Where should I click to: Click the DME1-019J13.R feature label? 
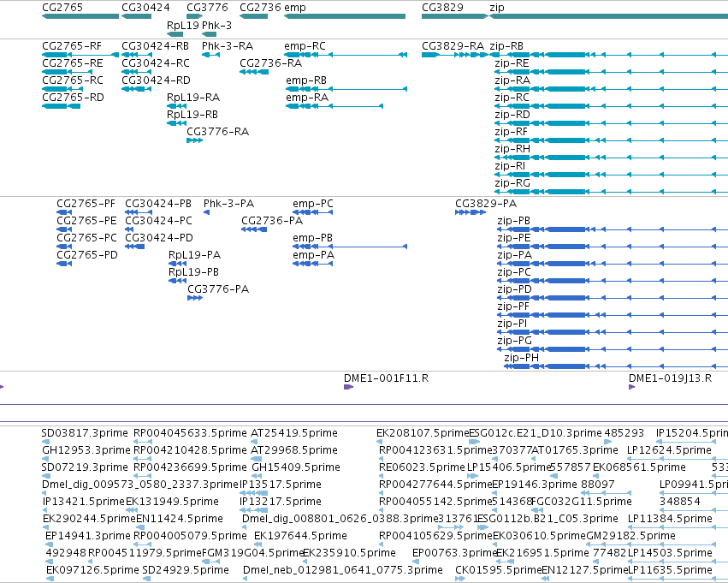coord(670,378)
